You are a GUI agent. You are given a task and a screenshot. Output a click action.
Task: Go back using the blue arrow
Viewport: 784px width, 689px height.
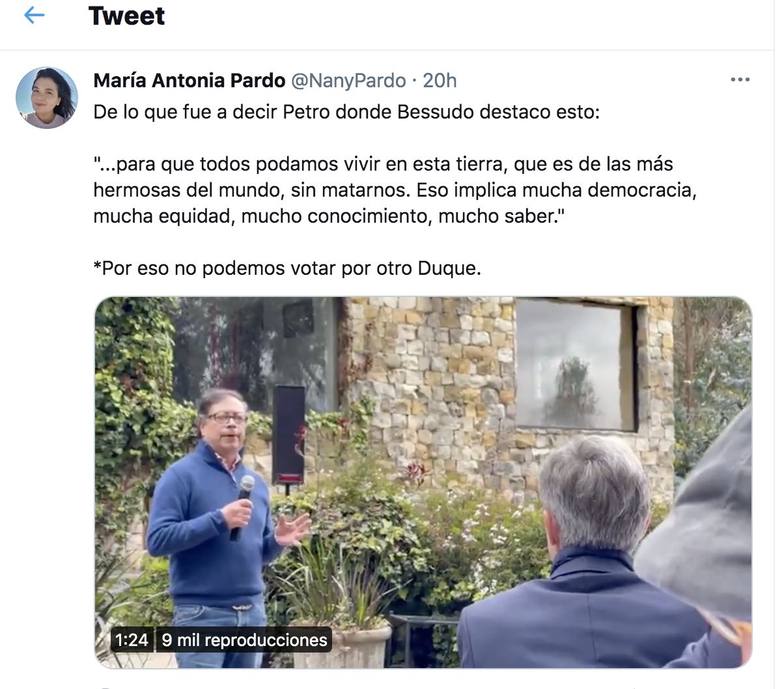click(x=34, y=16)
